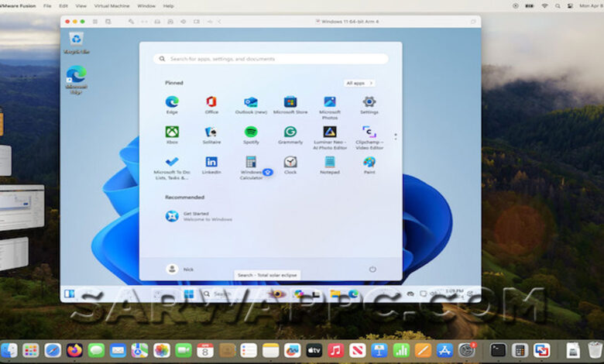This screenshot has height=364, width=604.
Task: Launch Windows Calculator
Action: pos(251,168)
